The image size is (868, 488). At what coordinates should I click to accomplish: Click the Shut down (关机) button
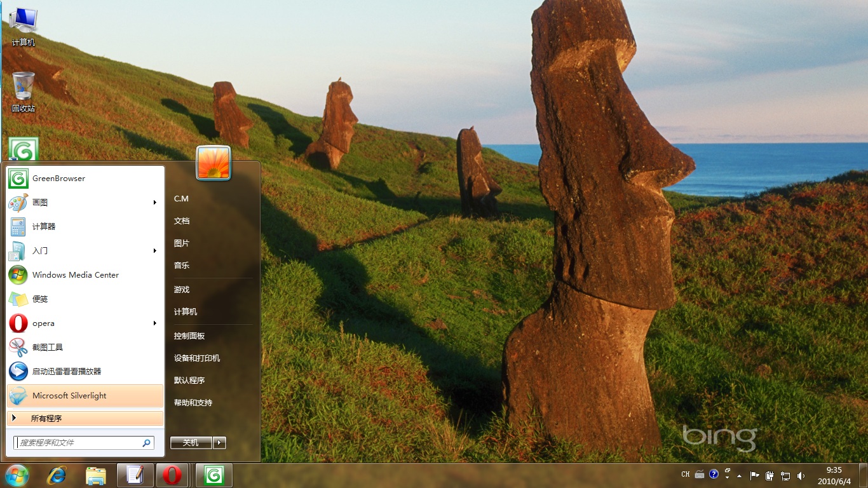(x=191, y=443)
